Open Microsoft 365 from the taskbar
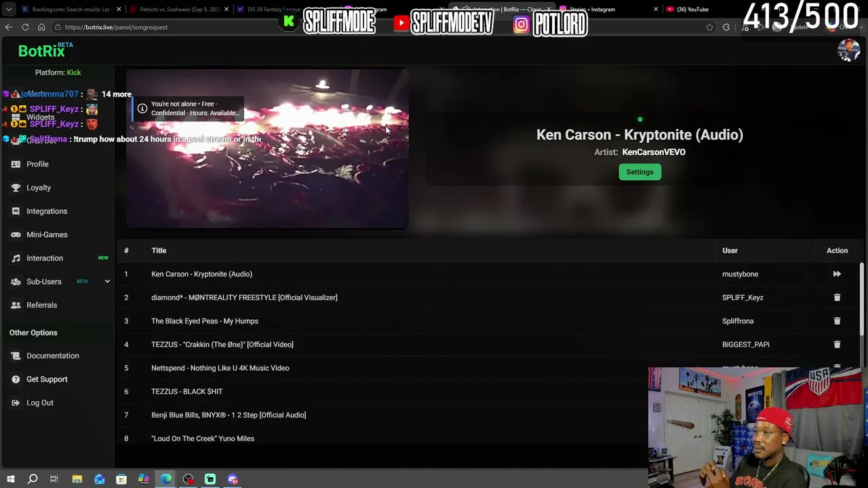The width and height of the screenshot is (868, 488). tap(144, 479)
